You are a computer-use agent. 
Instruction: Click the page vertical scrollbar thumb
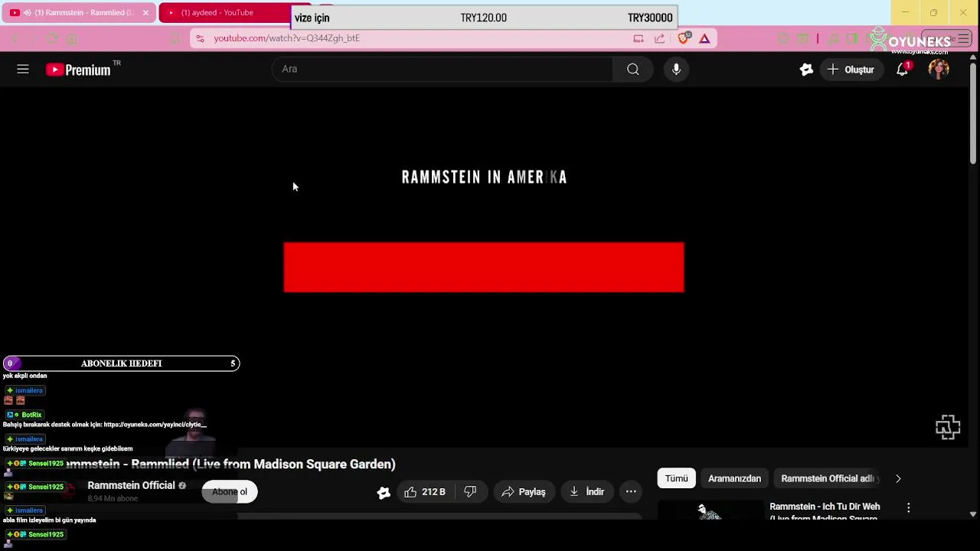(x=973, y=112)
